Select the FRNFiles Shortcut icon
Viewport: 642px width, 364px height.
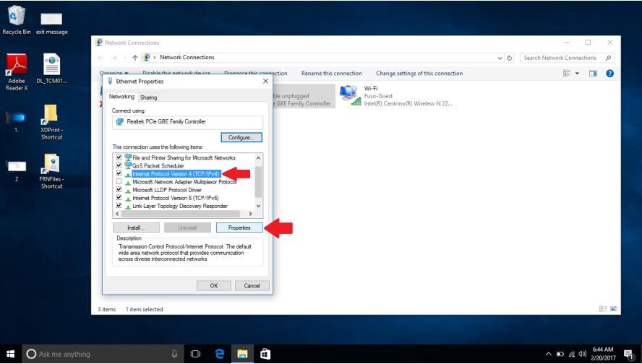click(51, 171)
